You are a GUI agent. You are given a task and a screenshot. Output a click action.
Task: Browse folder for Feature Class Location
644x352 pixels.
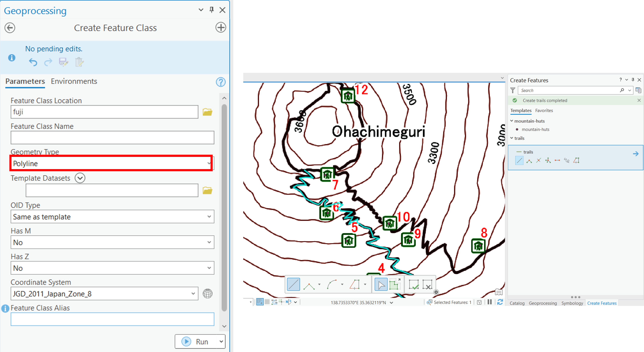[x=207, y=112]
